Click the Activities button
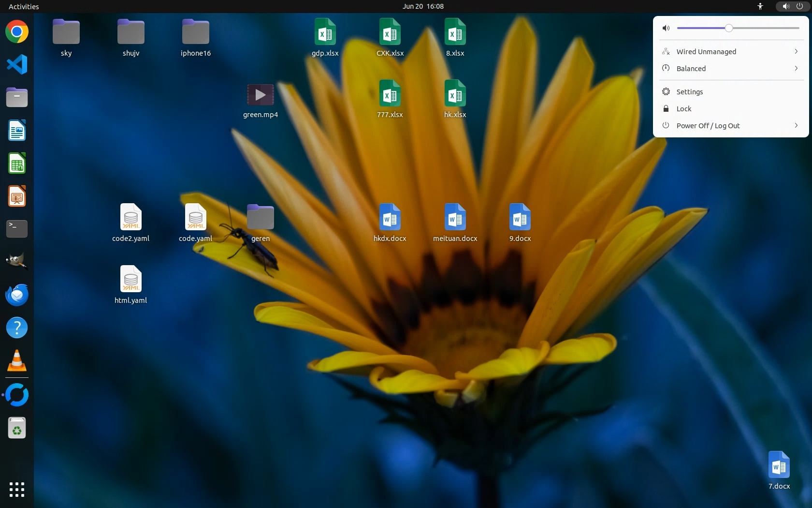This screenshot has height=508, width=812. tap(24, 6)
